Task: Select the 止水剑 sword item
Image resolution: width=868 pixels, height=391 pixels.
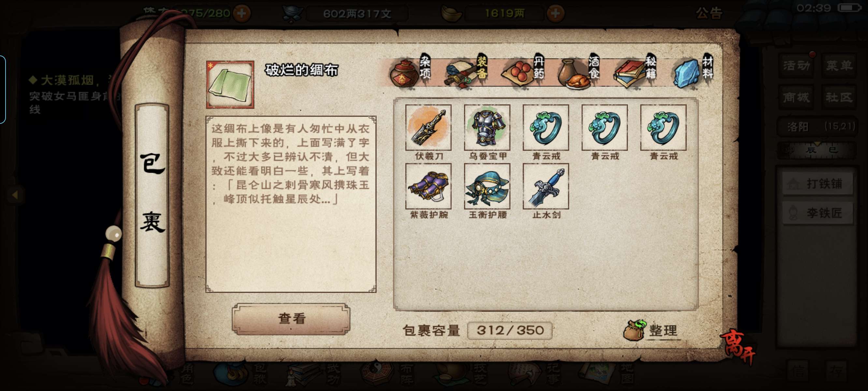Action: pyautogui.click(x=545, y=186)
